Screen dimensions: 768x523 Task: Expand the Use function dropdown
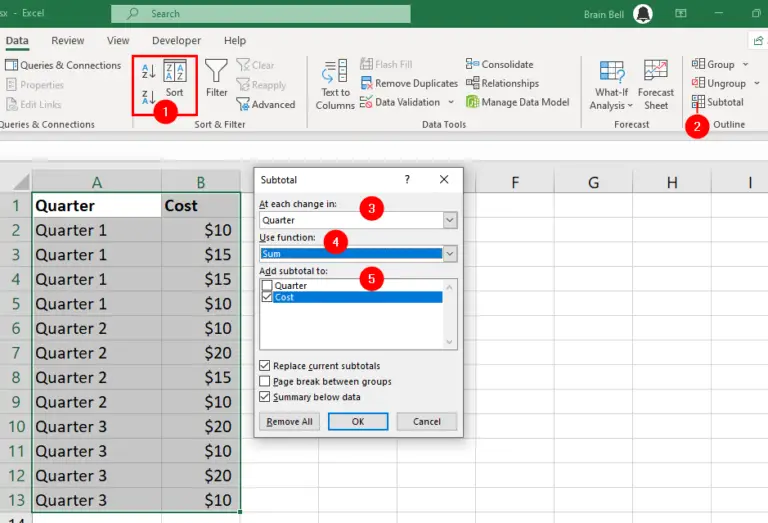click(x=450, y=254)
